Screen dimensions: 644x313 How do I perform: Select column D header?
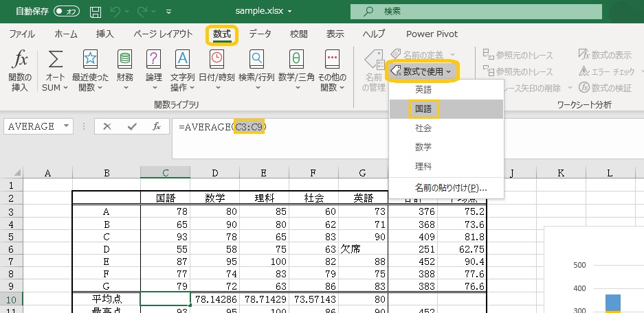(216, 174)
